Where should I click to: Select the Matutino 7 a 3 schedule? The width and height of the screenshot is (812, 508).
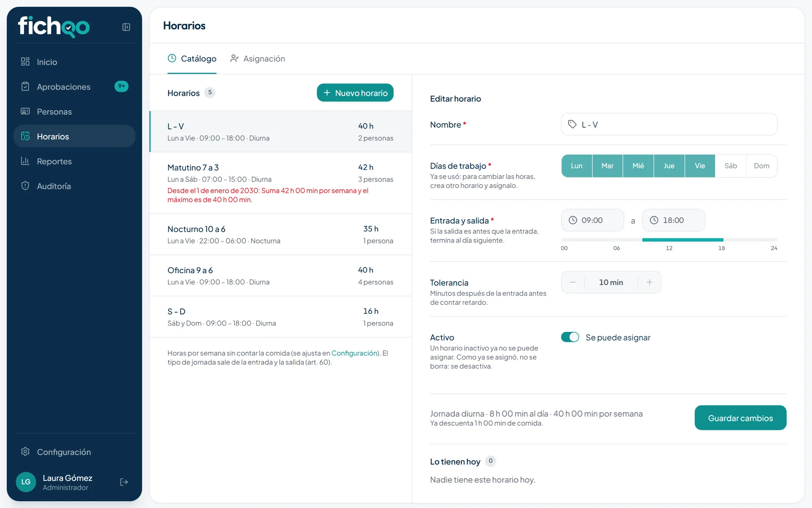(280, 183)
